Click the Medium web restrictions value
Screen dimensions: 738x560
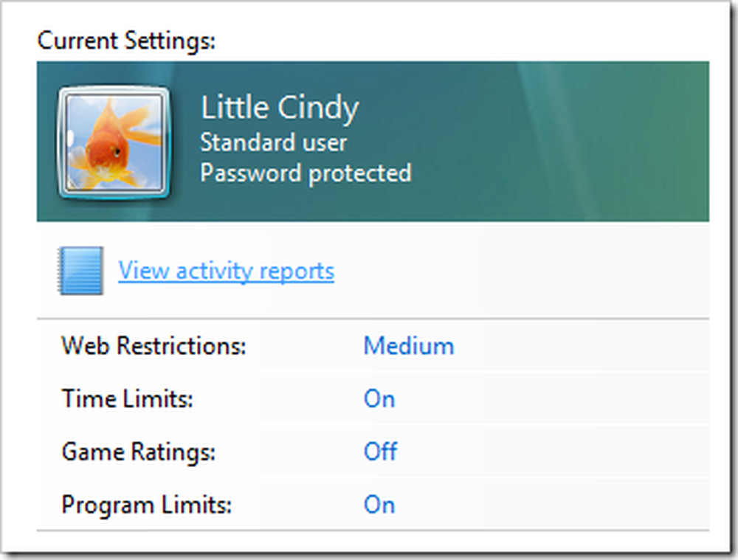(409, 346)
